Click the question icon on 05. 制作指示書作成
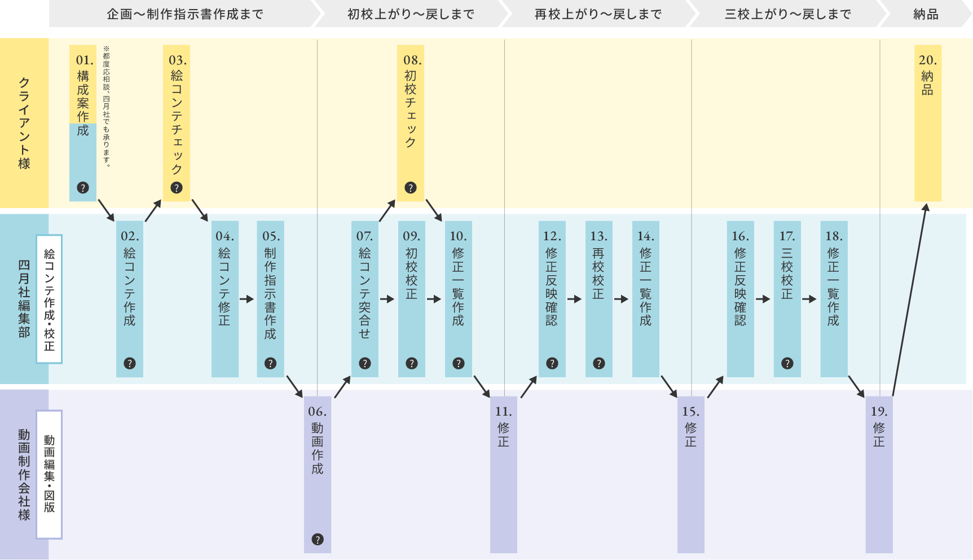973x560 pixels. (x=271, y=363)
